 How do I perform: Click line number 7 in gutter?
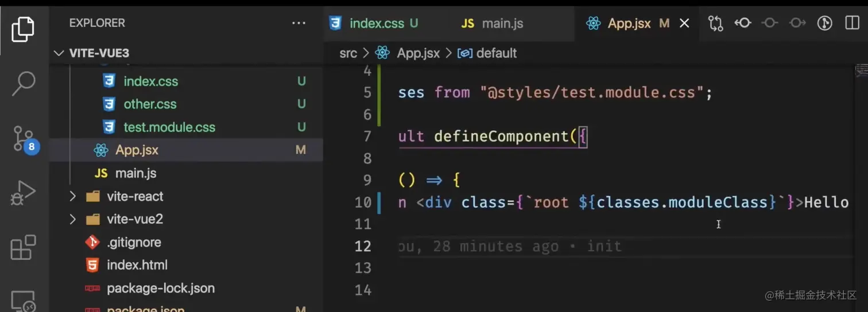(x=367, y=136)
